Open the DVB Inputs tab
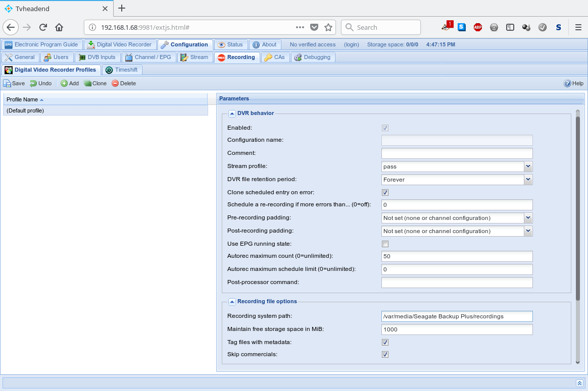This screenshot has width=588, height=391. [97, 57]
